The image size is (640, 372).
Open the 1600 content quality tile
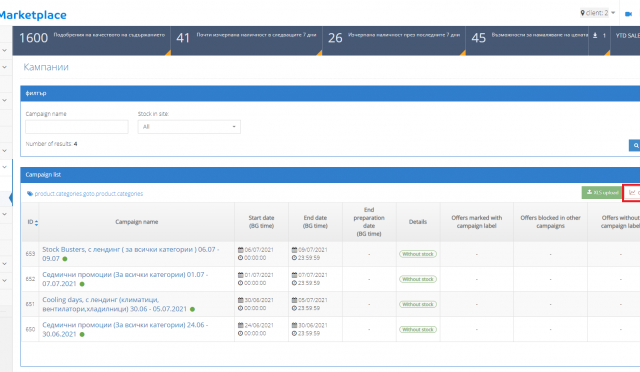coord(91,40)
